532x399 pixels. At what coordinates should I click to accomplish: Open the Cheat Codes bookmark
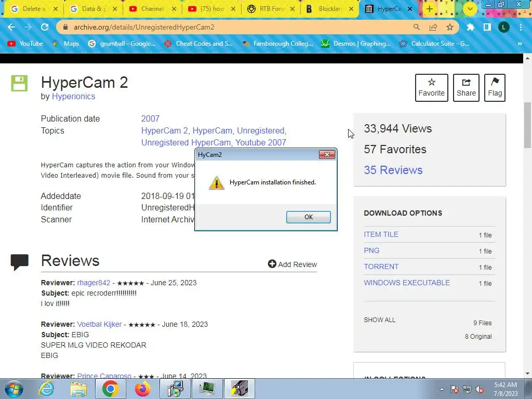pos(198,44)
